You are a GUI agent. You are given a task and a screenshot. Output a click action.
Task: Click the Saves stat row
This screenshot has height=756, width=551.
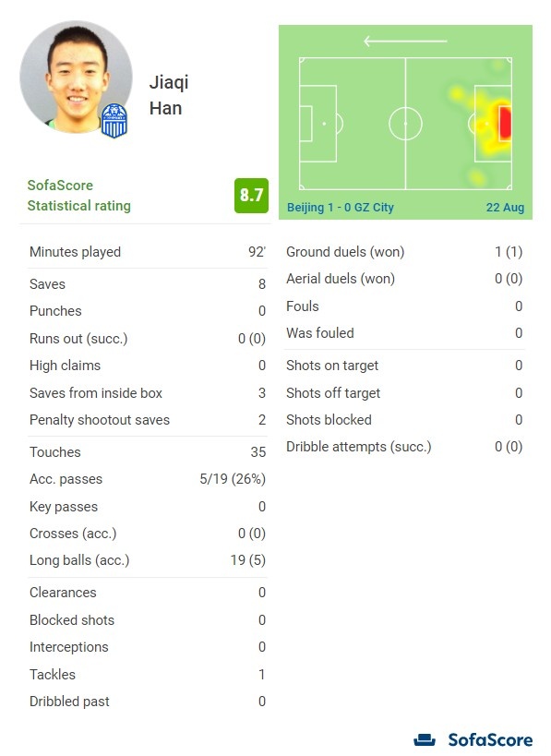[x=148, y=284]
